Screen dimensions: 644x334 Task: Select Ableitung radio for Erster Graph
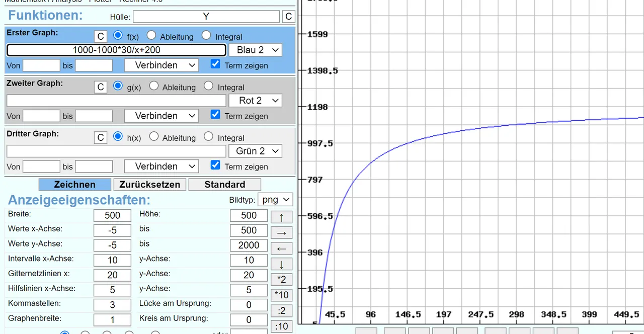pyautogui.click(x=151, y=35)
